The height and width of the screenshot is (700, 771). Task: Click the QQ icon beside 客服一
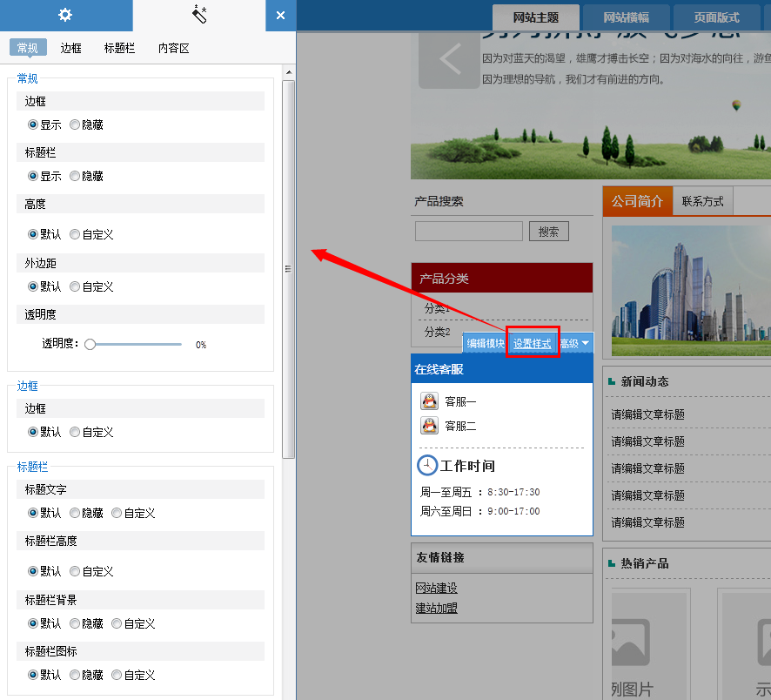(x=429, y=401)
